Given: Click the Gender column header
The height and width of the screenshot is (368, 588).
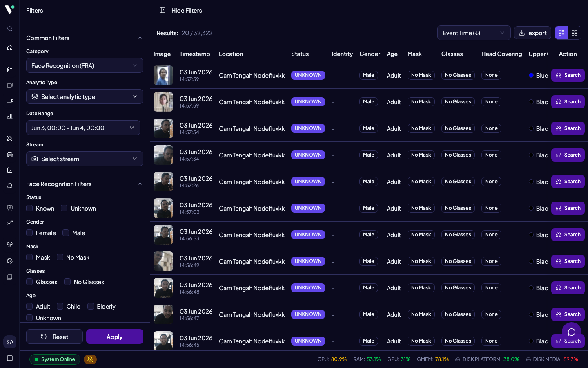Looking at the screenshot, I should click(370, 54).
